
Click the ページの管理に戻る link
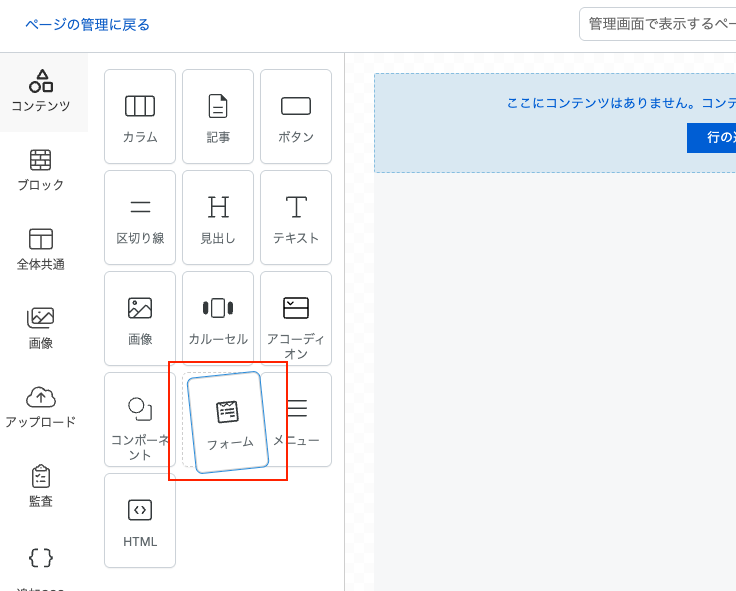click(88, 24)
